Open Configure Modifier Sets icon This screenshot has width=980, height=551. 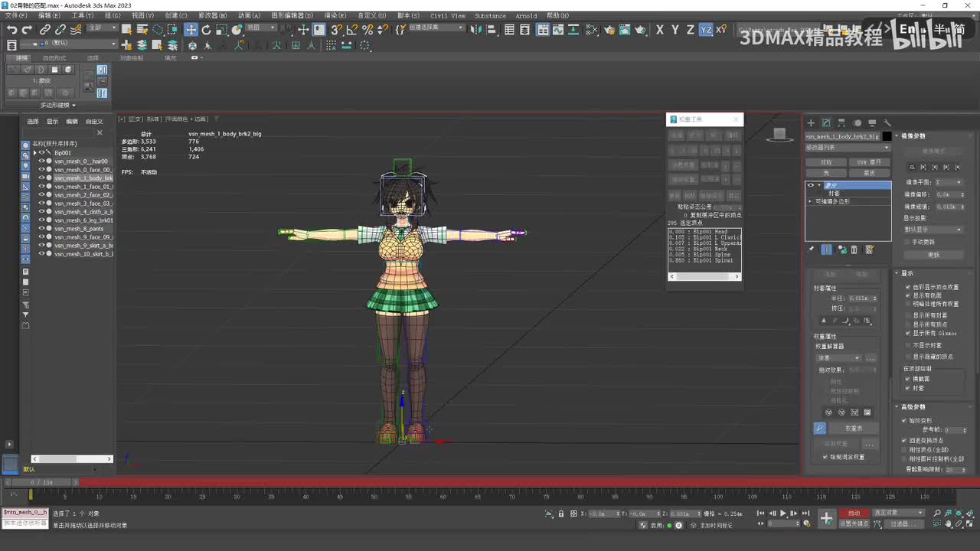coord(869,249)
